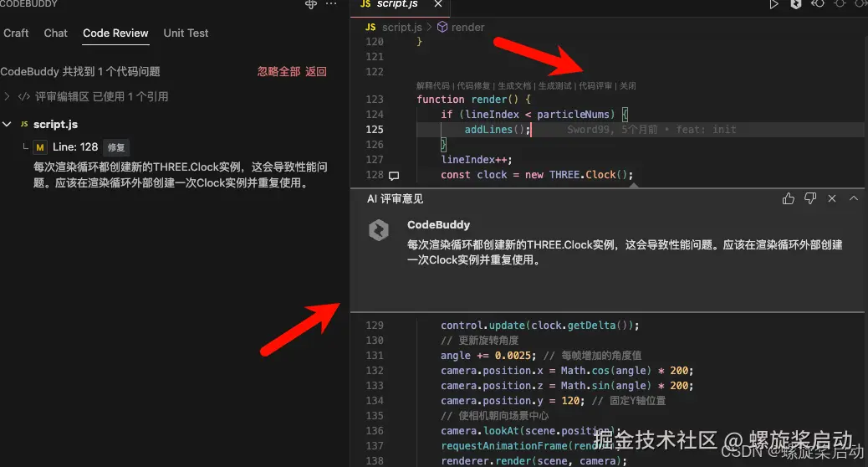Click the 'control.update(clock.getDelta());' line
Screen dimensions: 868x467
coord(539,326)
